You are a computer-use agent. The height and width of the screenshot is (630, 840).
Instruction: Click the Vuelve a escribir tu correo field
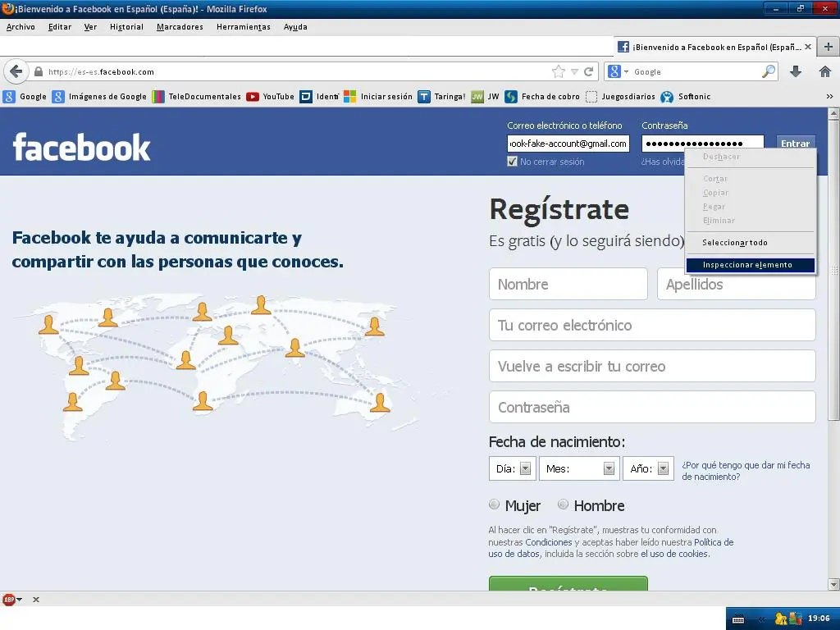(652, 366)
